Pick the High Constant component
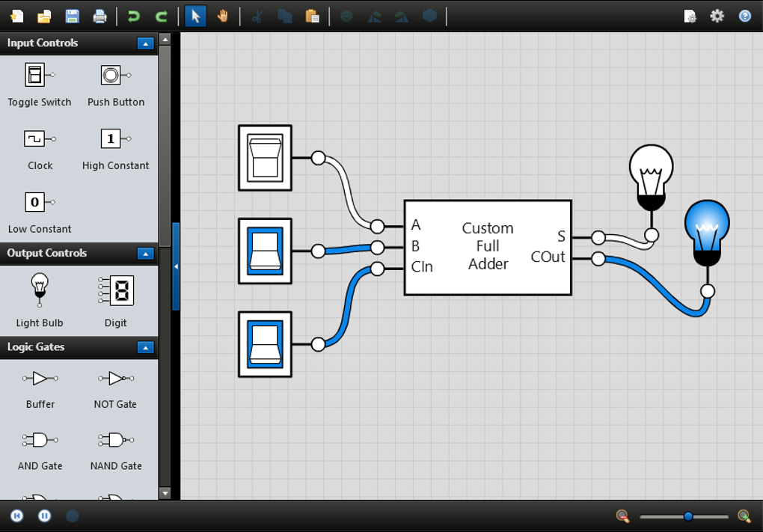This screenshot has height=532, width=763. click(116, 149)
